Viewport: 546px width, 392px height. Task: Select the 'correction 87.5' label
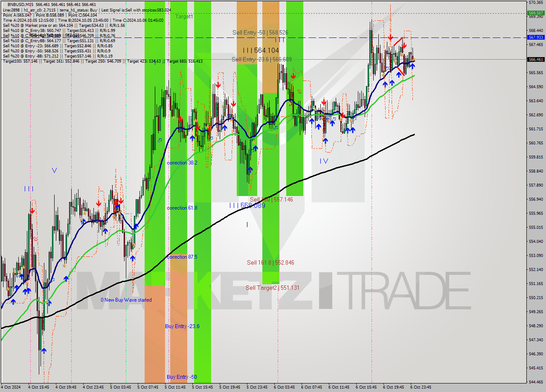click(x=182, y=257)
